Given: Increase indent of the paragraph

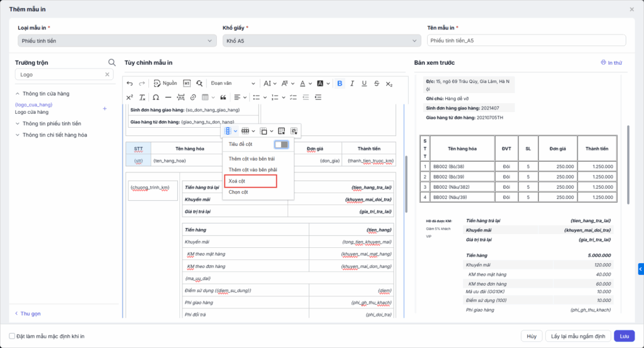Looking at the screenshot, I should click(x=318, y=98).
